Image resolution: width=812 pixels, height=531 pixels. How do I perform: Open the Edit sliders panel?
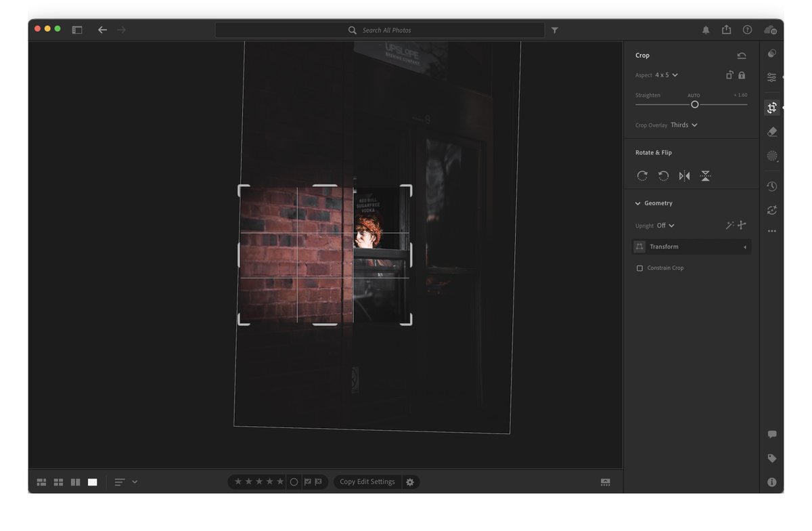(771, 78)
